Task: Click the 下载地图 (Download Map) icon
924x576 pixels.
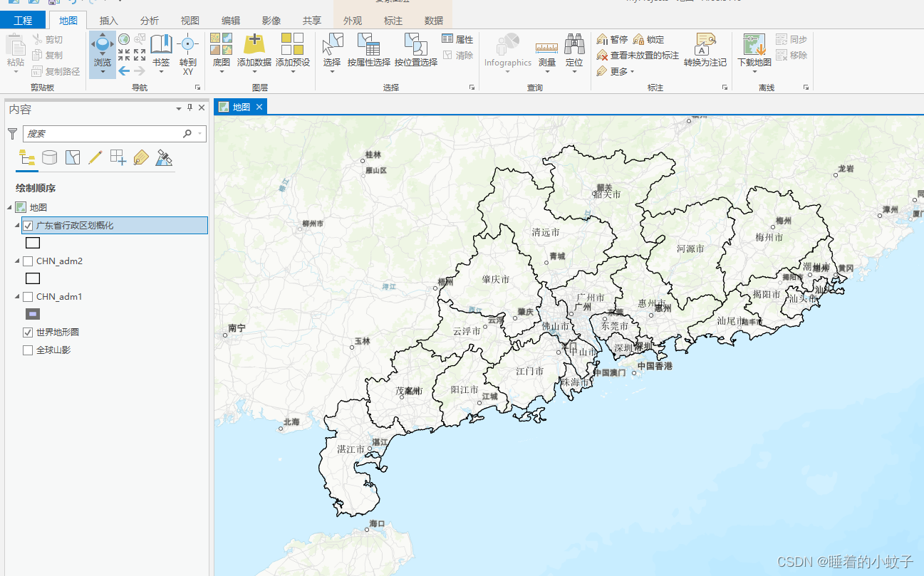Action: (754, 44)
